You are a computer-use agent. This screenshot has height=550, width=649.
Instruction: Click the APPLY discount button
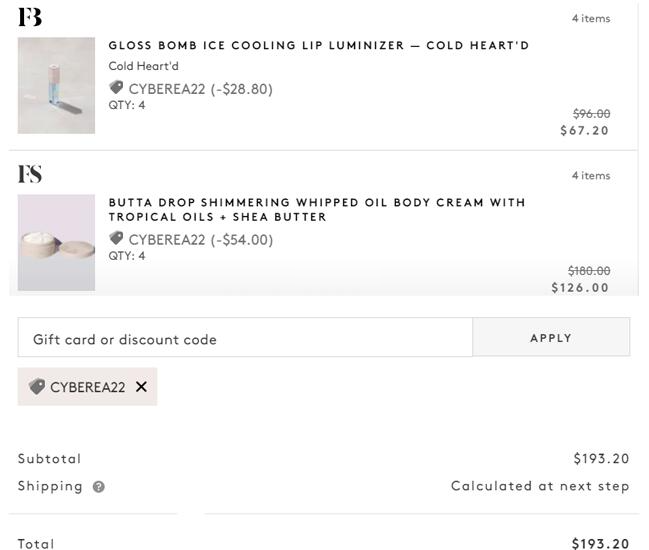[551, 337]
